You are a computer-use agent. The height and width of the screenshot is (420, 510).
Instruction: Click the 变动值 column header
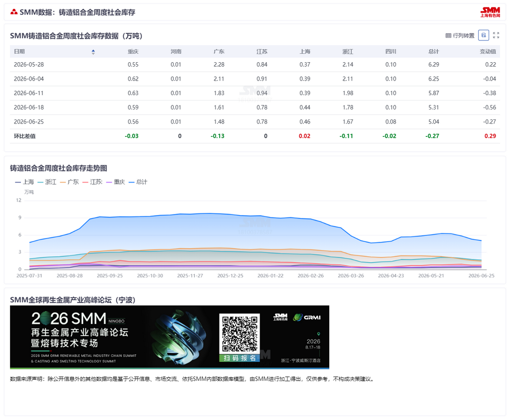click(488, 51)
